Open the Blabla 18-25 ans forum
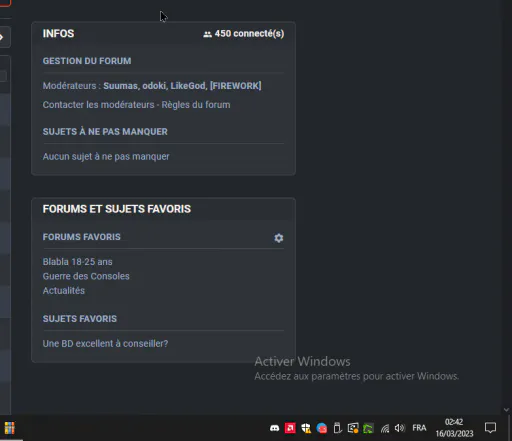 click(x=77, y=262)
